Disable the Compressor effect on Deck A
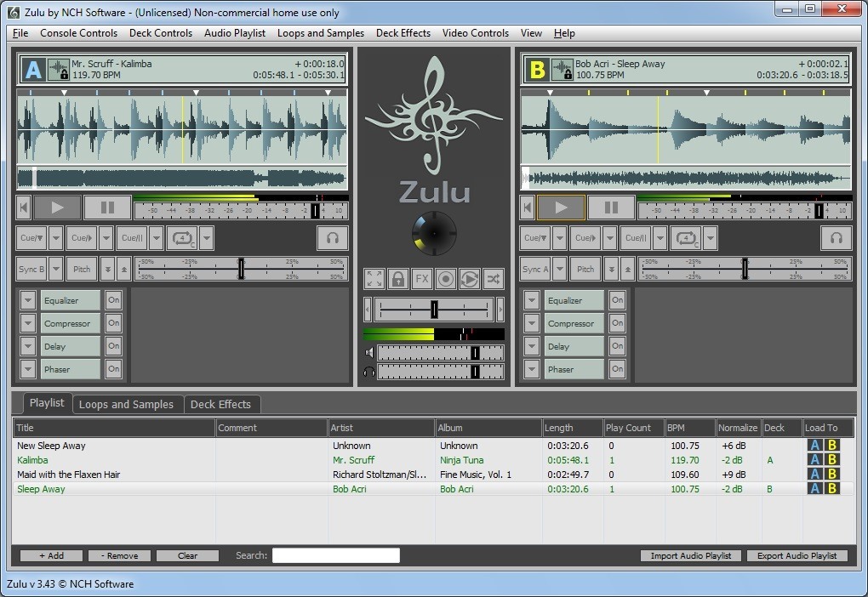 [112, 322]
